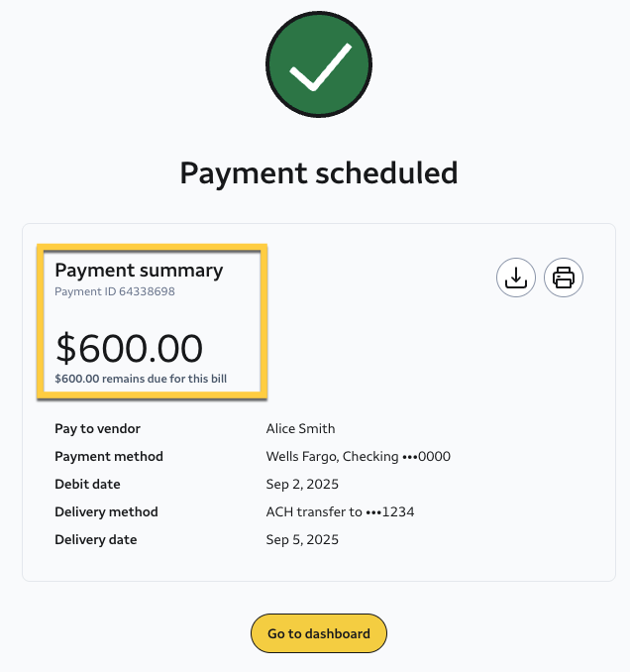630x672 pixels.
Task: Click the Delivery date label
Action: [96, 540]
